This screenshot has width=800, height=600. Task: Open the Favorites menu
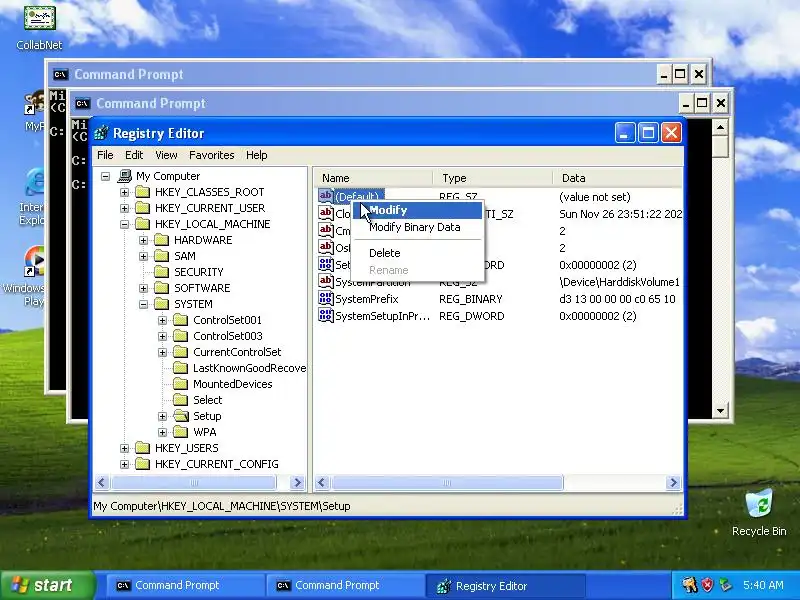click(212, 155)
